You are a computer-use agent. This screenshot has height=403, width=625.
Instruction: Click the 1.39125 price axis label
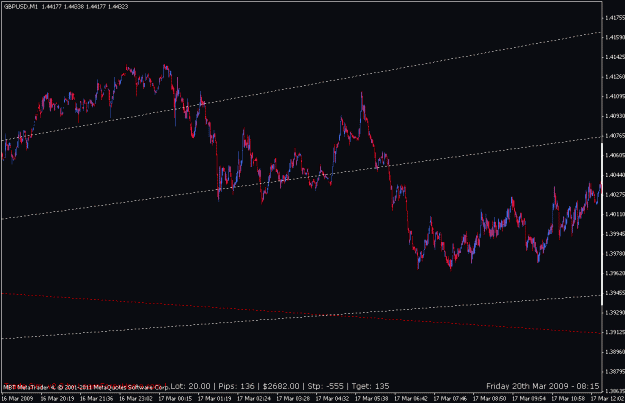615,332
